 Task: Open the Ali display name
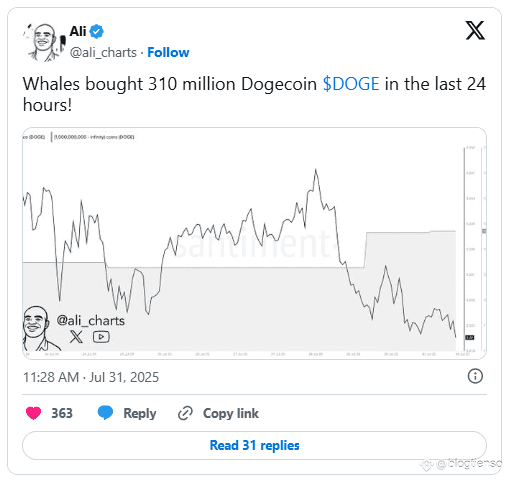pyautogui.click(x=78, y=32)
